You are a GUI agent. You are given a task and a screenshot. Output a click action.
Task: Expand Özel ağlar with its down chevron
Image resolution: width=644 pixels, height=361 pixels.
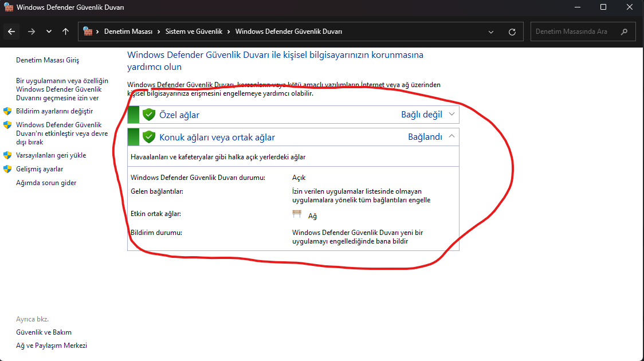(x=452, y=114)
